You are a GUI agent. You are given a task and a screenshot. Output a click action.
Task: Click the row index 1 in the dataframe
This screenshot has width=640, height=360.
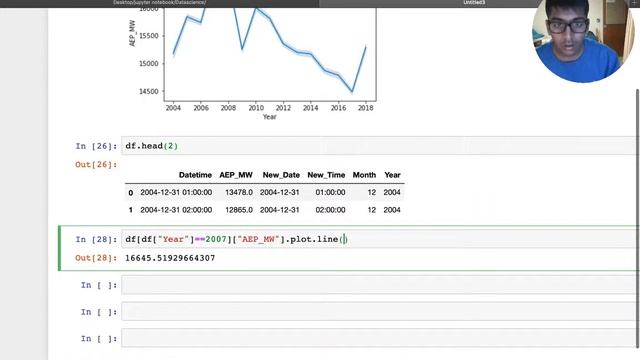(131, 210)
